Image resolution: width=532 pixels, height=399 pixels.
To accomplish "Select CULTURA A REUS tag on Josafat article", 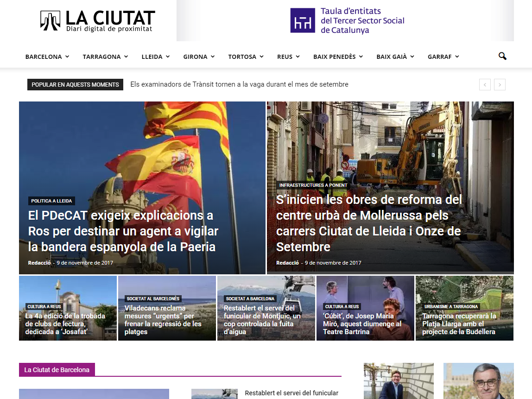I will 44,306.
